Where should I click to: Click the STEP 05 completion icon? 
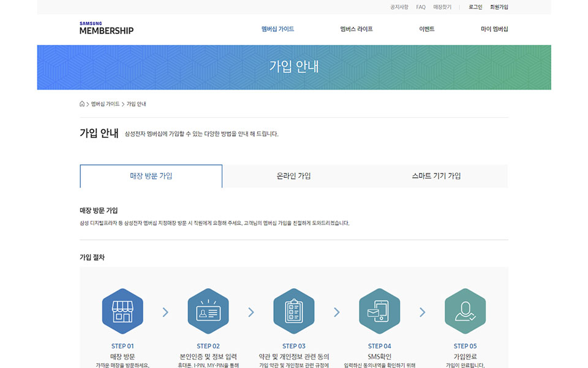[465, 312]
